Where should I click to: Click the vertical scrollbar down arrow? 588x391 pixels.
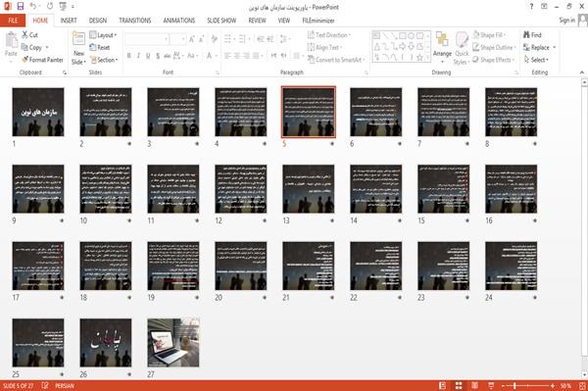[x=584, y=374]
